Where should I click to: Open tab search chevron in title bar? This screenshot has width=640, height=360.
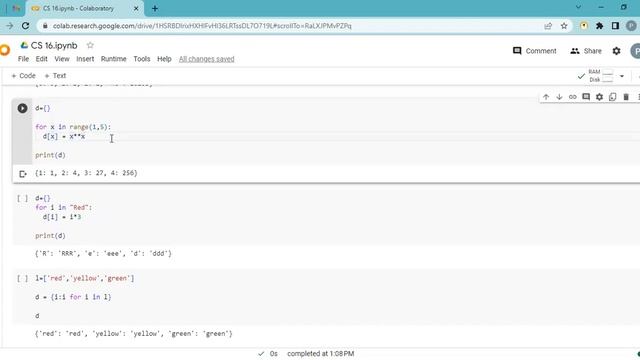578,7
